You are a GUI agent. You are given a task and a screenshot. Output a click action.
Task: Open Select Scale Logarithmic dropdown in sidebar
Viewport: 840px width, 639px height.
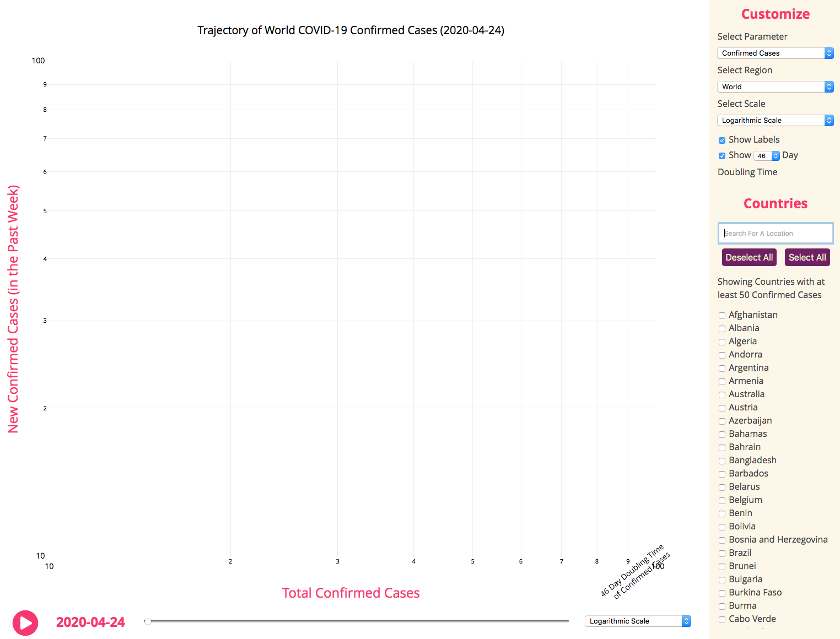point(775,120)
